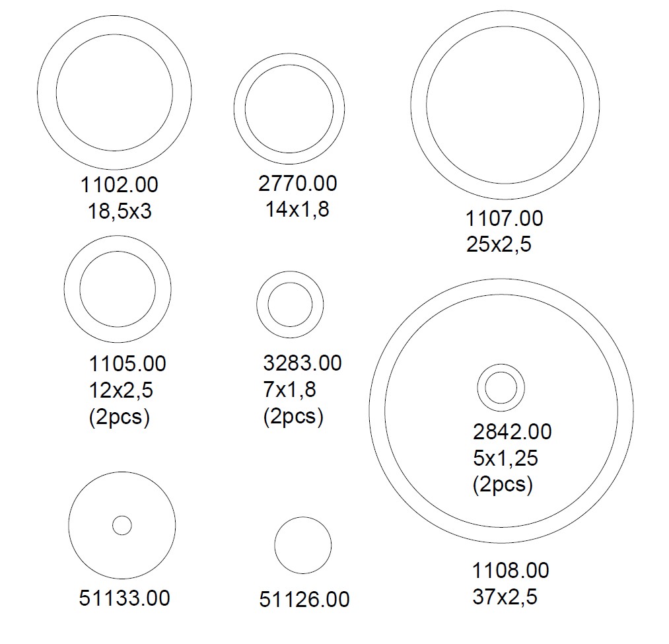Viewport: 669px width, 644px height.
Task: Select the 7x1,8 dimension text
Action: click(x=289, y=390)
